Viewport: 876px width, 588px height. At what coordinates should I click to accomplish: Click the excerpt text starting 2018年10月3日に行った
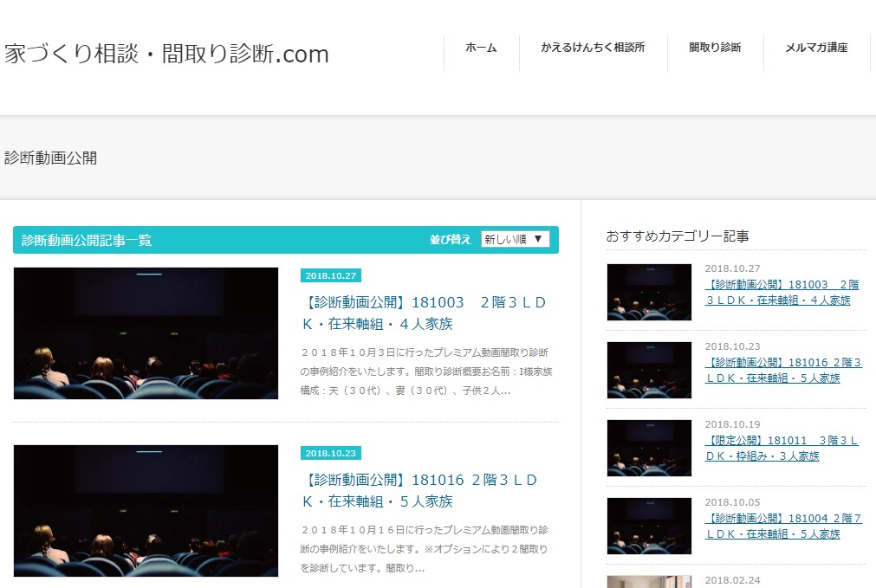[x=425, y=372]
